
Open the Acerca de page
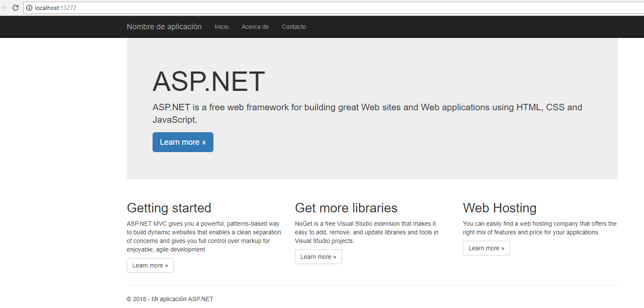(x=255, y=26)
